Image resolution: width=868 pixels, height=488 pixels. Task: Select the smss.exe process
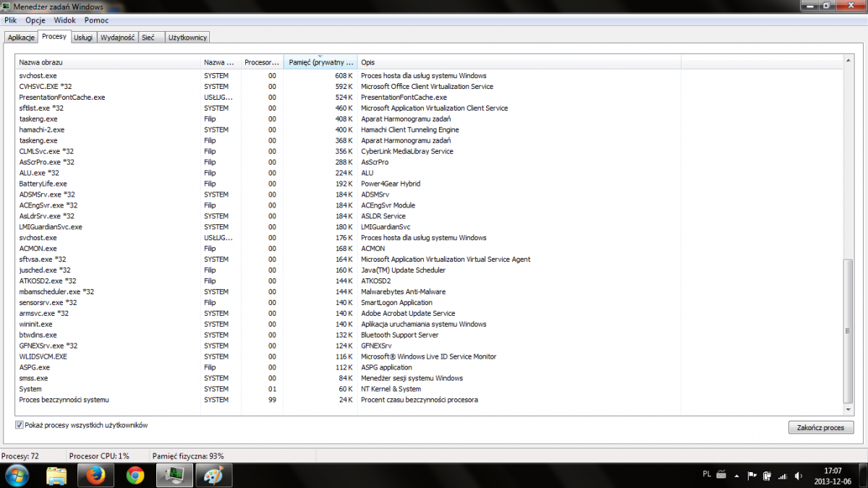[430, 378]
